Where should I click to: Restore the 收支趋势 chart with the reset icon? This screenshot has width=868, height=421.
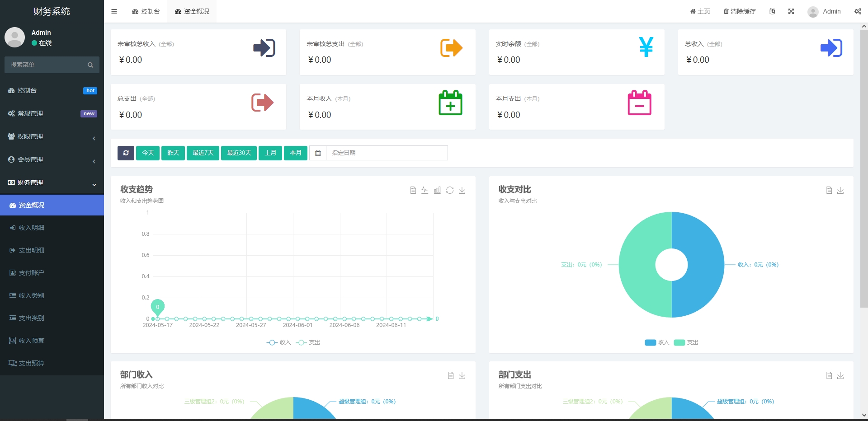click(450, 191)
